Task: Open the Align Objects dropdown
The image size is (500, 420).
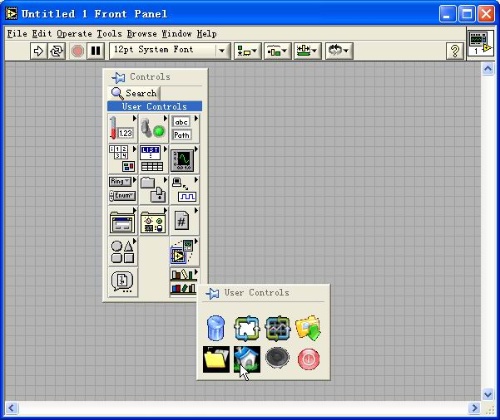Action: [247, 51]
